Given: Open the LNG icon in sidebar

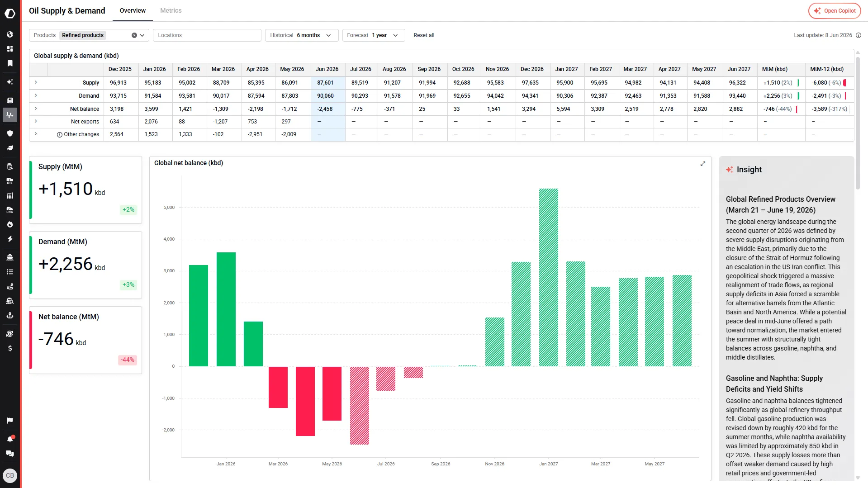Looking at the screenshot, I should click(x=10, y=210).
